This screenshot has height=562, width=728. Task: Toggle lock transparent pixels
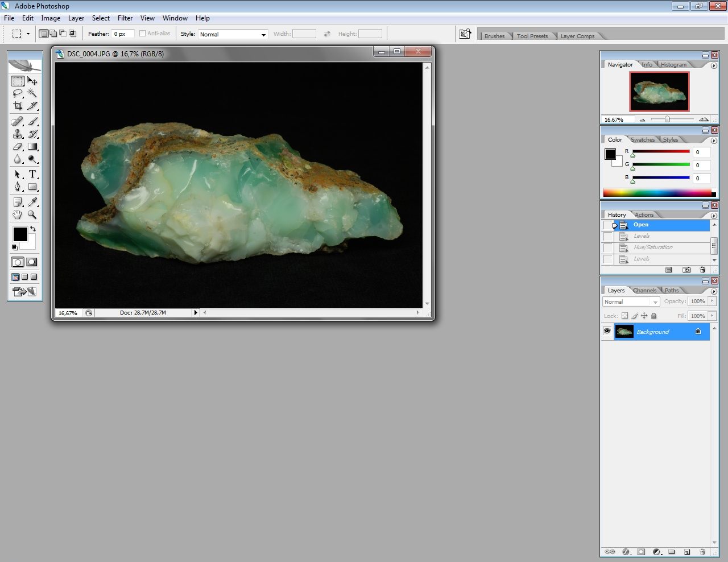(624, 316)
